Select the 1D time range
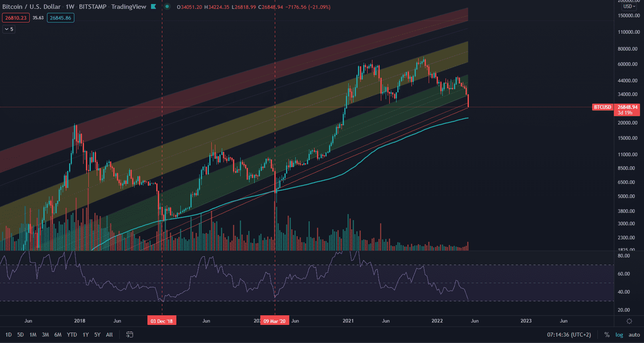Image resolution: width=644 pixels, height=343 pixels. click(8, 335)
